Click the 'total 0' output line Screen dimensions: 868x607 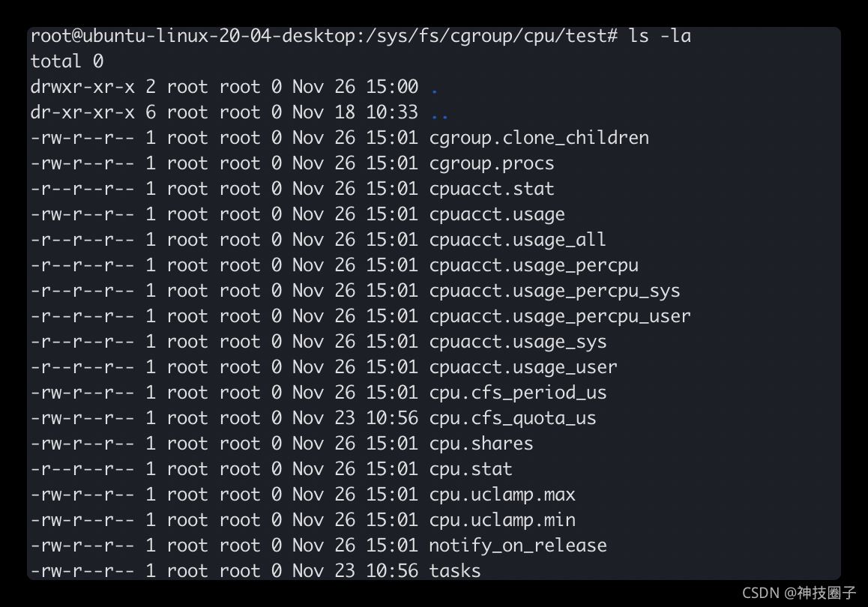[67, 61]
